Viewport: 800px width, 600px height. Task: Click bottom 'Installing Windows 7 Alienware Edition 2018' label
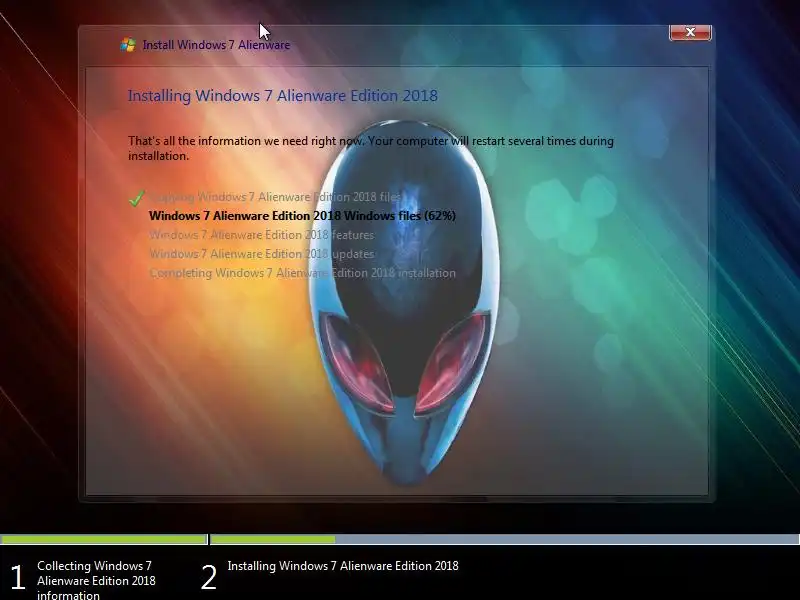click(x=343, y=566)
